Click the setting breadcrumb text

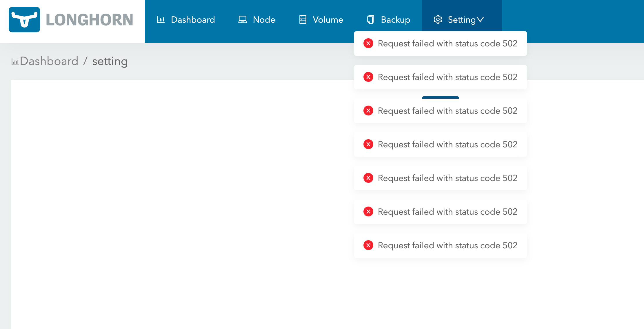coord(110,61)
